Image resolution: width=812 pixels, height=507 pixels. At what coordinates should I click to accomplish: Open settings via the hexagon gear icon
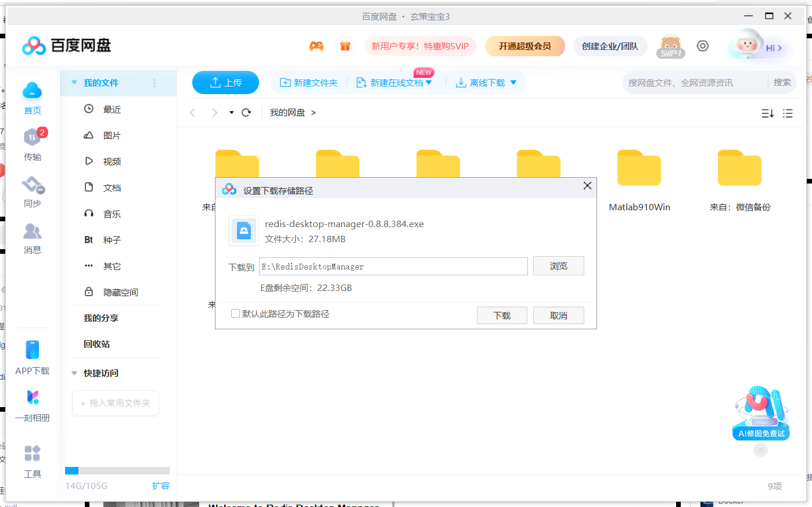[703, 46]
